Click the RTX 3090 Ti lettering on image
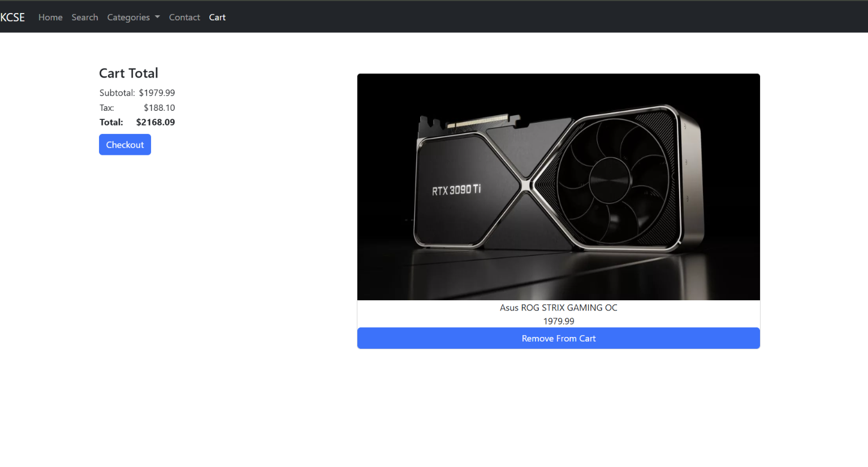The height and width of the screenshot is (467, 868). coord(456,190)
